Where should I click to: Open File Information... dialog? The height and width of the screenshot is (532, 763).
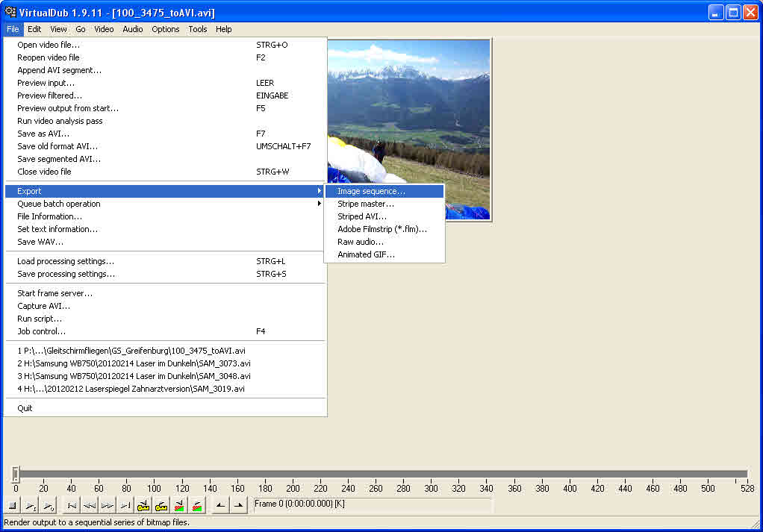pyautogui.click(x=164, y=216)
